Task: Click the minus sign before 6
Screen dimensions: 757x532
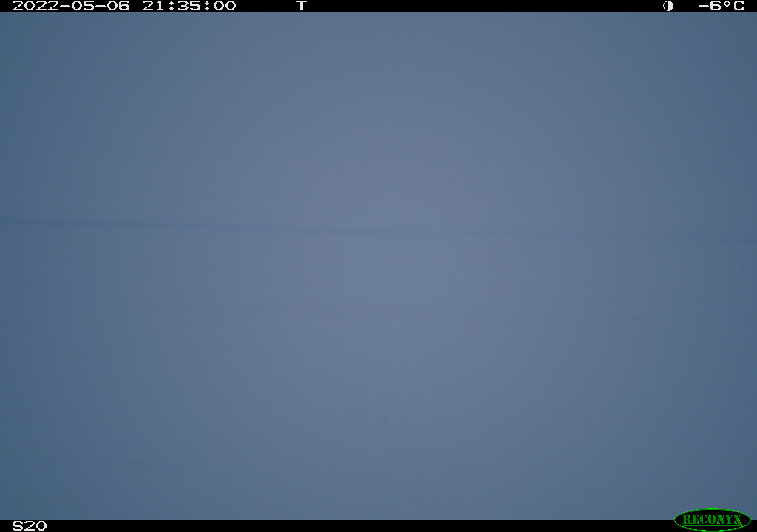Action: pos(703,6)
